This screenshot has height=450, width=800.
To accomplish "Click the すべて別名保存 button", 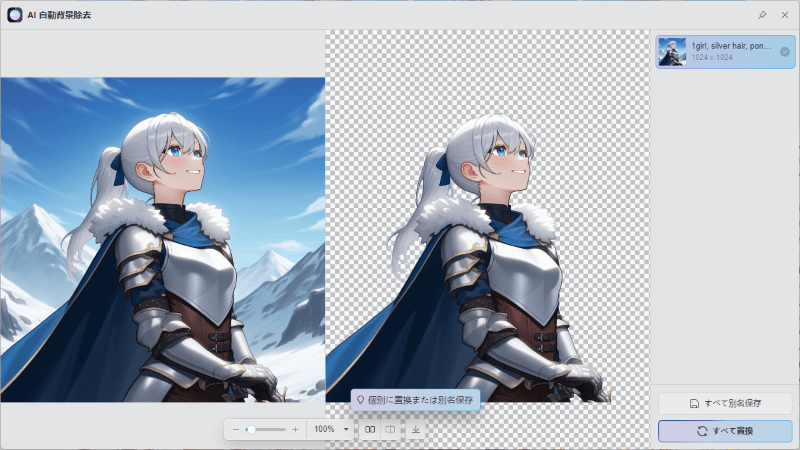I will [725, 403].
